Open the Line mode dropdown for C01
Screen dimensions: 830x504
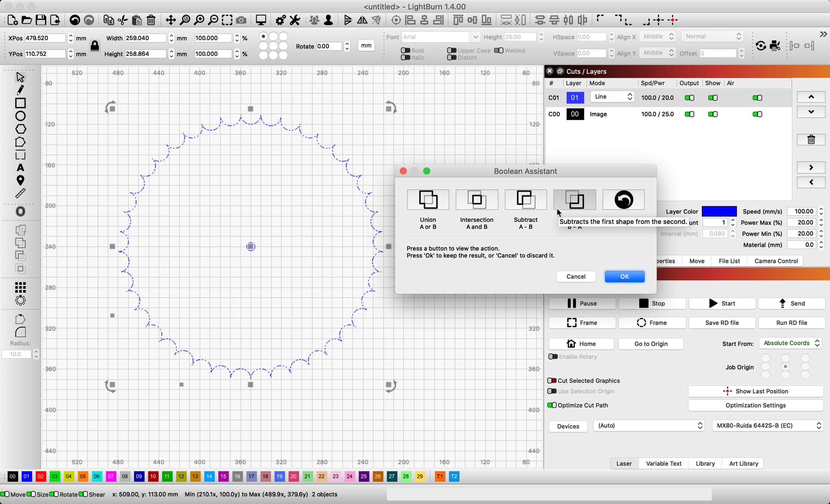pos(613,97)
